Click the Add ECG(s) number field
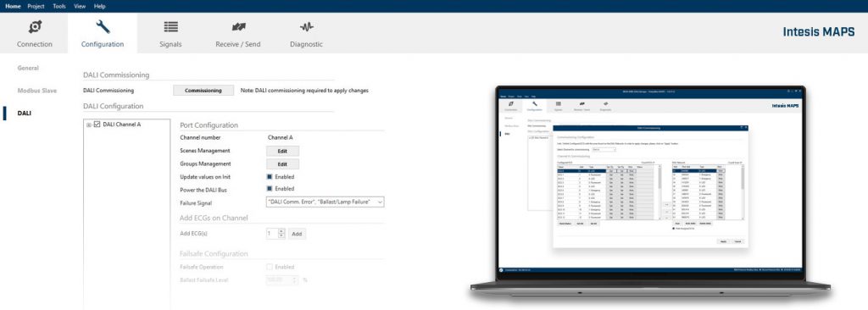The width and height of the screenshot is (868, 310). pos(272,234)
